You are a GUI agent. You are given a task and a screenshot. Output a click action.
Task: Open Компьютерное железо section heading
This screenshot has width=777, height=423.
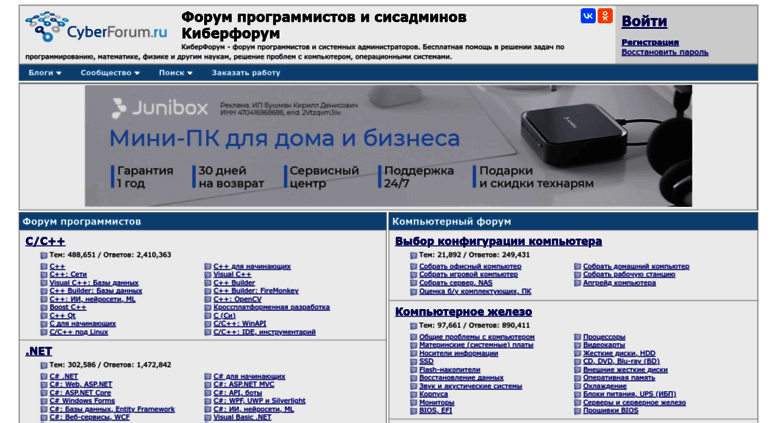(463, 312)
